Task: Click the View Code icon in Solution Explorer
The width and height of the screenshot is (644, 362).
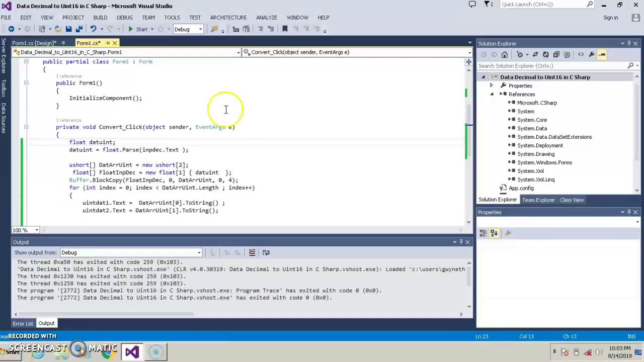Action: point(581,54)
